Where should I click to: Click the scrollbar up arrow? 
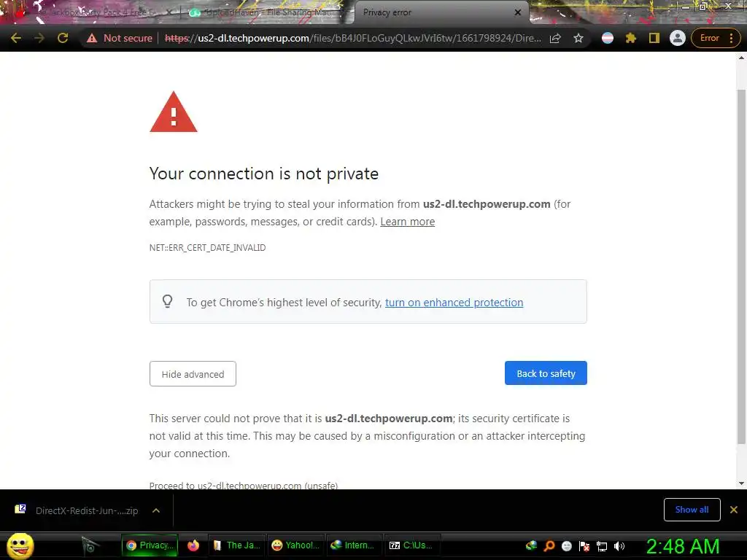(x=741, y=58)
